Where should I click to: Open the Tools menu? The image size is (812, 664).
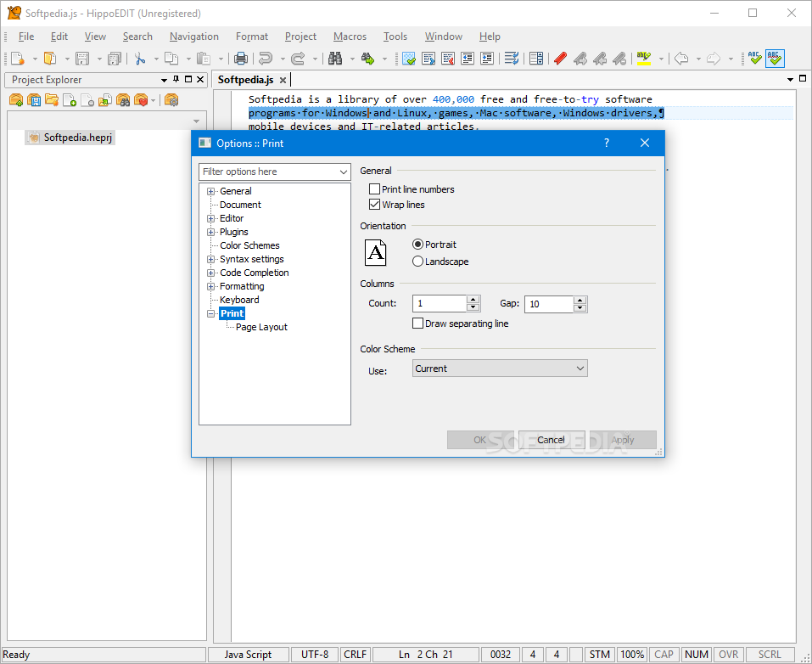(x=395, y=37)
